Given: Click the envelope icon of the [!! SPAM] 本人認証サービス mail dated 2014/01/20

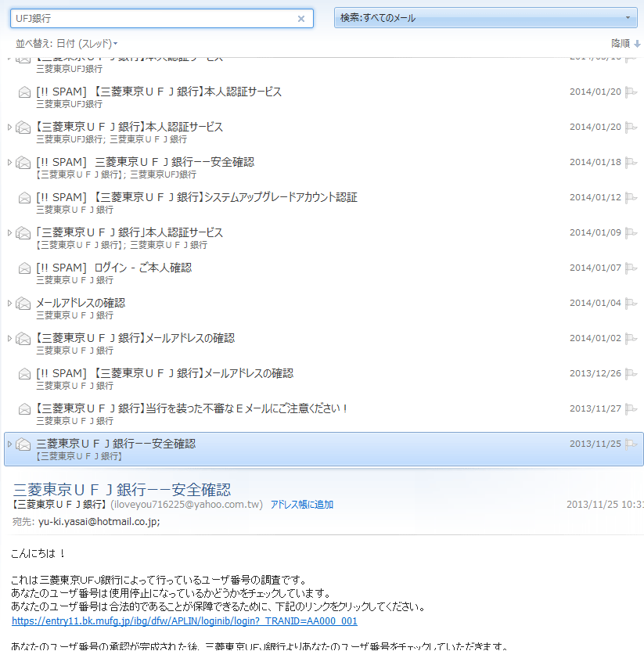Looking at the screenshot, I should 24,92.
